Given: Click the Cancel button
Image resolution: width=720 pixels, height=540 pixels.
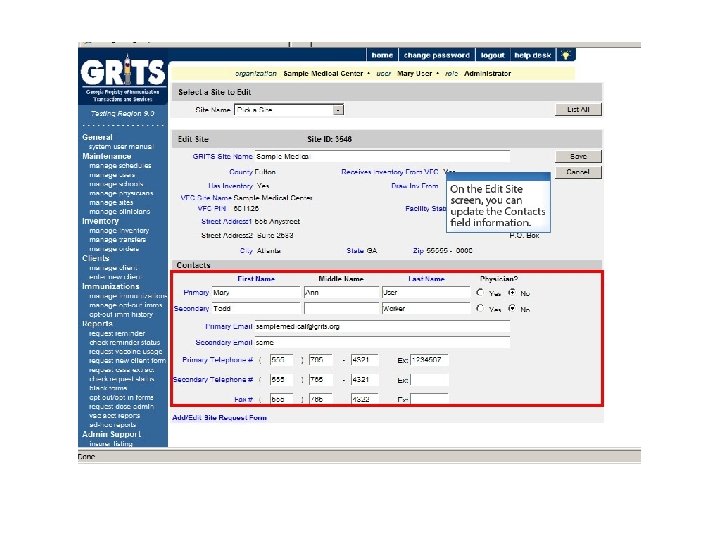Looking at the screenshot, I should [578, 172].
